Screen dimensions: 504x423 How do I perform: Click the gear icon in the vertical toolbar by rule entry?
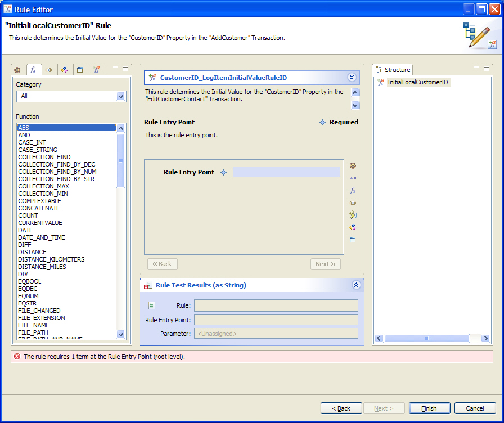click(353, 165)
